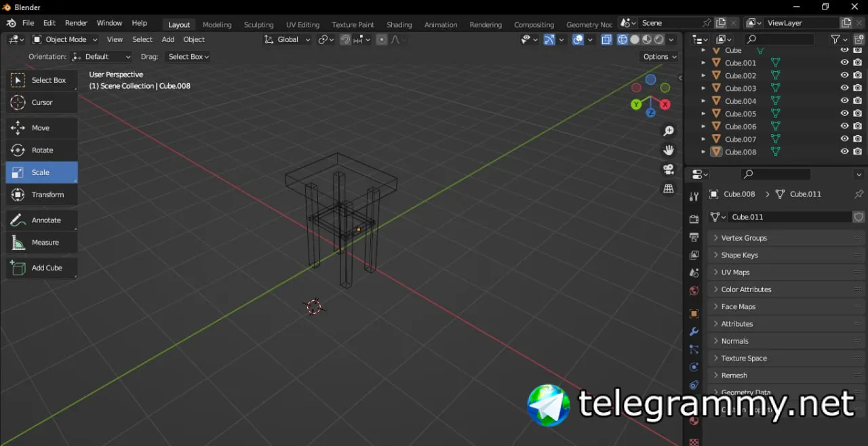Image resolution: width=868 pixels, height=446 pixels.
Task: Open the File menu
Action: [28, 23]
